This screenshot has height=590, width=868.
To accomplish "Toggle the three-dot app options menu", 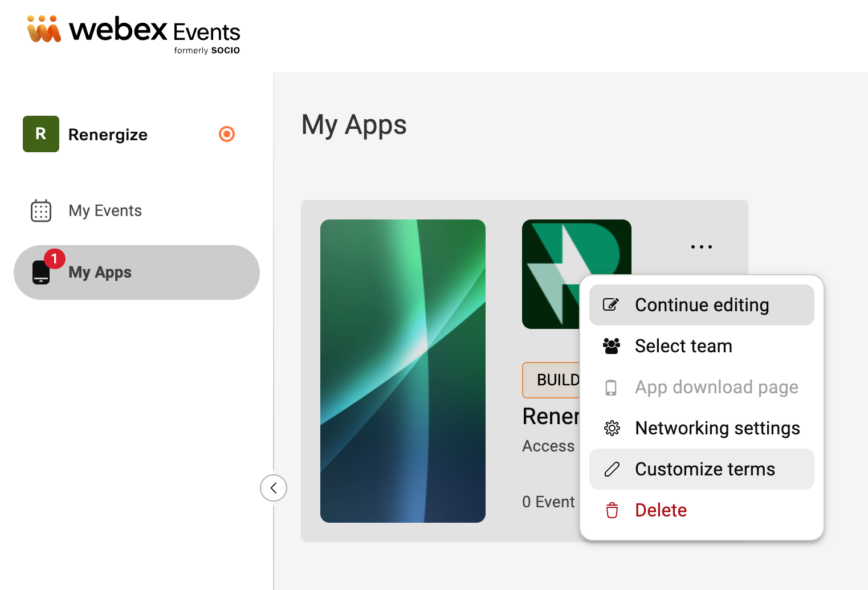I will [x=702, y=247].
